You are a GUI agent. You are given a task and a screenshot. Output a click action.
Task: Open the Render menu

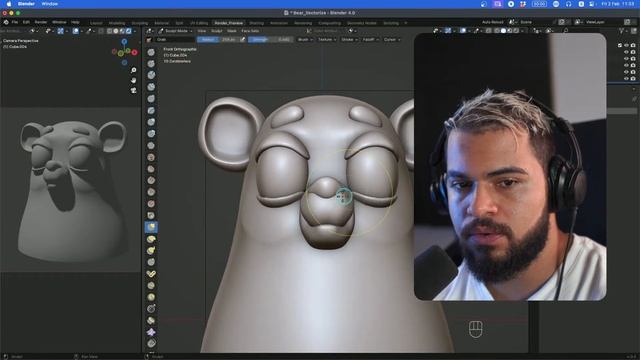[40, 22]
